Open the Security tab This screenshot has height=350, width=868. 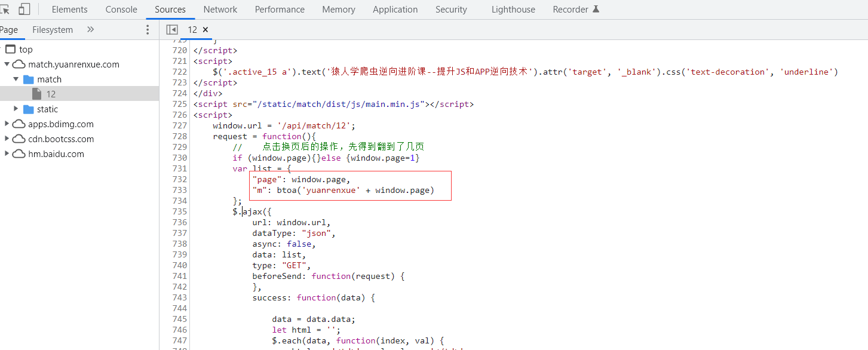451,10
